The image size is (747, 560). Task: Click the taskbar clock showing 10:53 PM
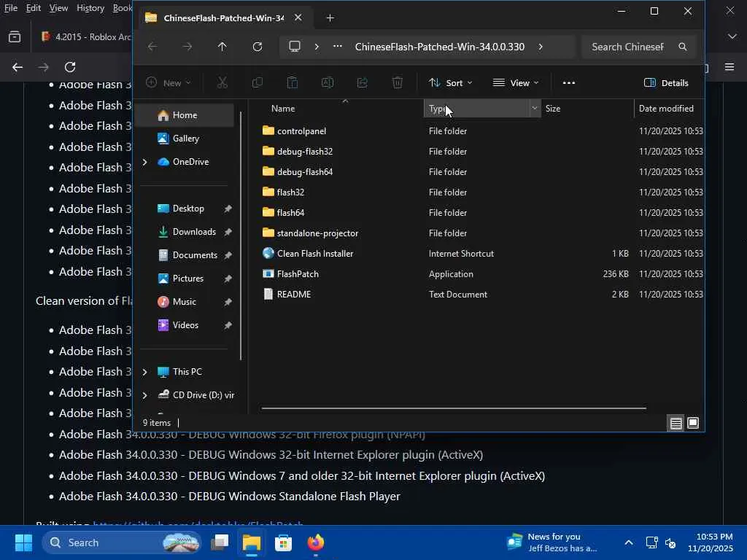(x=710, y=542)
